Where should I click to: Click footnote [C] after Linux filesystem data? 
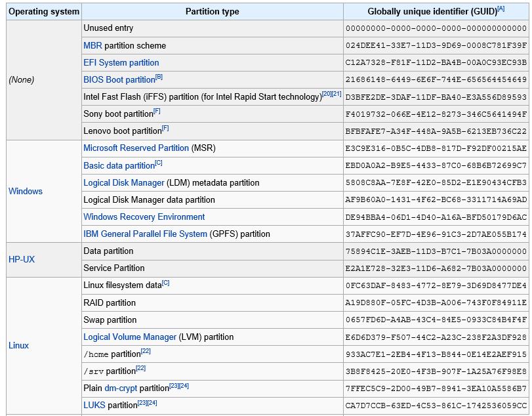165,283
